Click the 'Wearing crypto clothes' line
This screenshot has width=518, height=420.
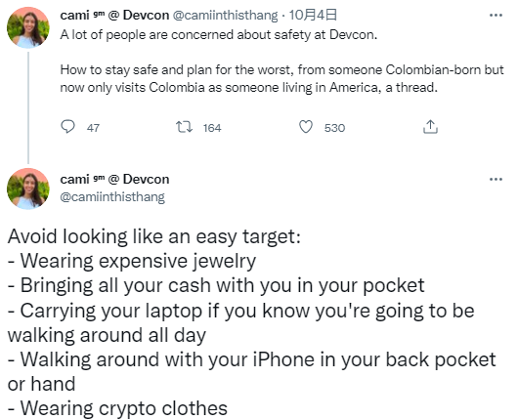click(117, 408)
